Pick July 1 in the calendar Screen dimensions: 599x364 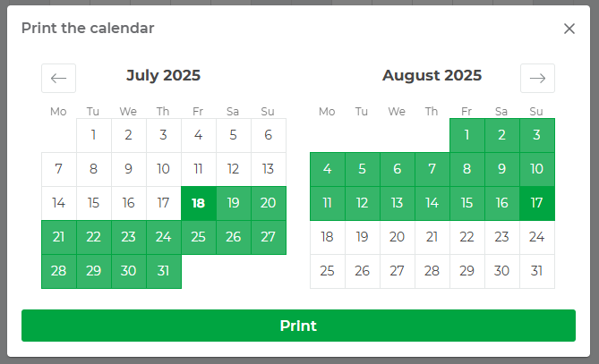pos(93,135)
